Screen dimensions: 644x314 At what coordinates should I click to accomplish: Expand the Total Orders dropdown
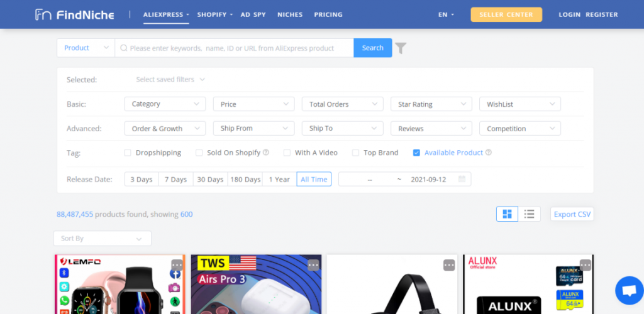click(343, 104)
